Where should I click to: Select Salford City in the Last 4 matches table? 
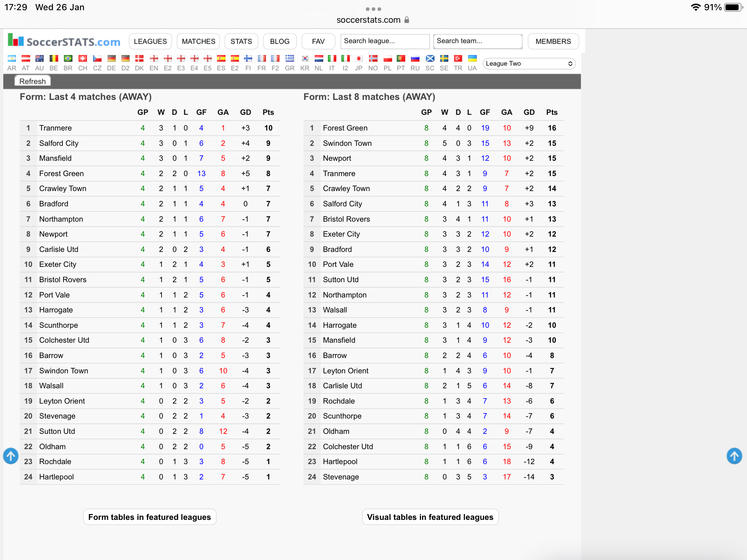[59, 143]
